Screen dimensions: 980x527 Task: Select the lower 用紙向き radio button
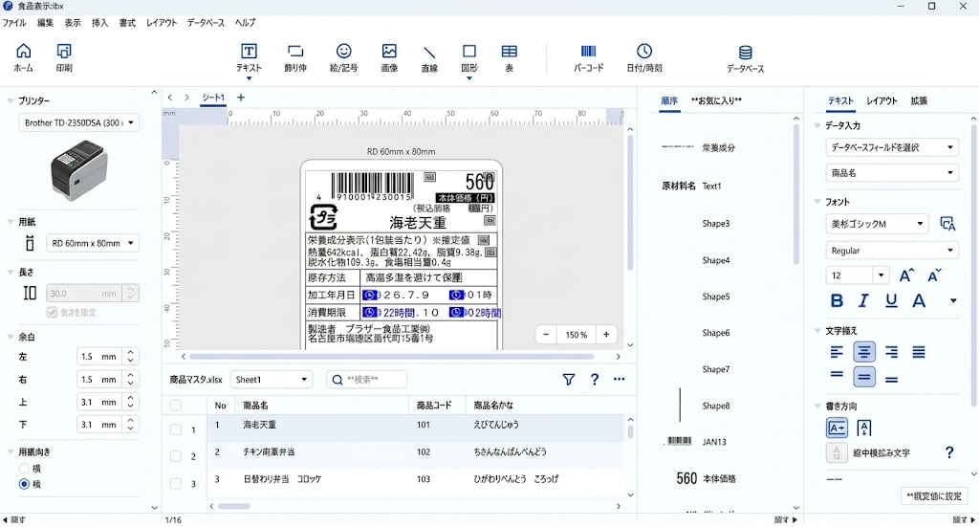coord(24,484)
